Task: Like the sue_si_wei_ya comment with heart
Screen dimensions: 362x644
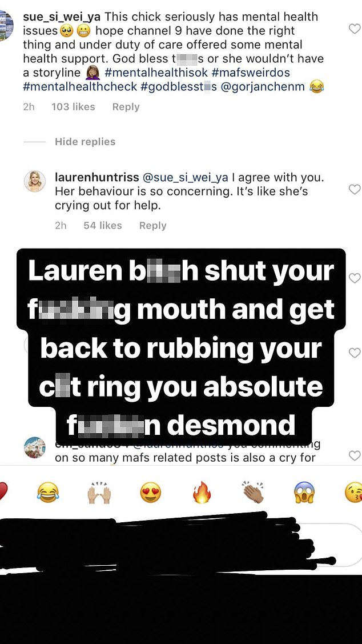Action: (x=354, y=29)
